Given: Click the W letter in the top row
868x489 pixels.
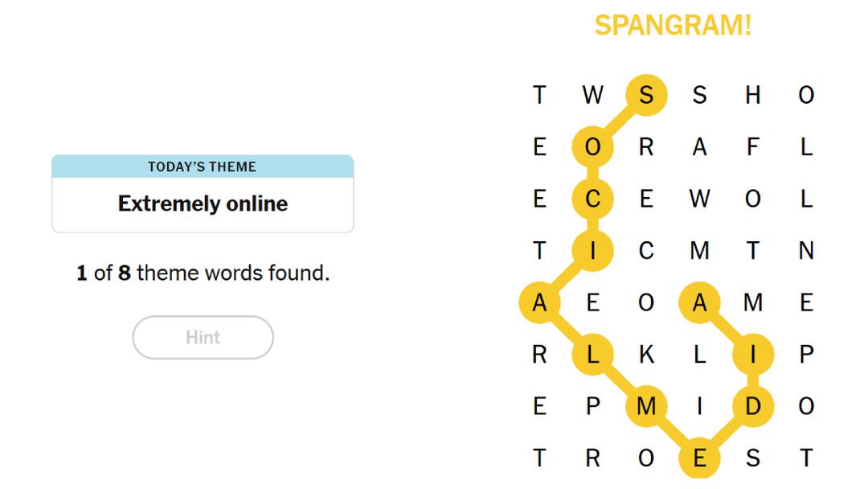Looking at the screenshot, I should pyautogui.click(x=593, y=94).
